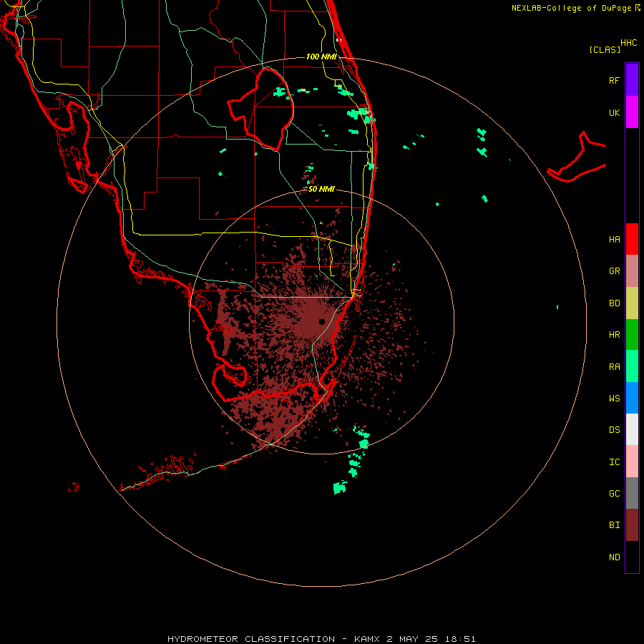
Task: Click the Hydrometeor Classification KAMX caption
Action: point(321,639)
